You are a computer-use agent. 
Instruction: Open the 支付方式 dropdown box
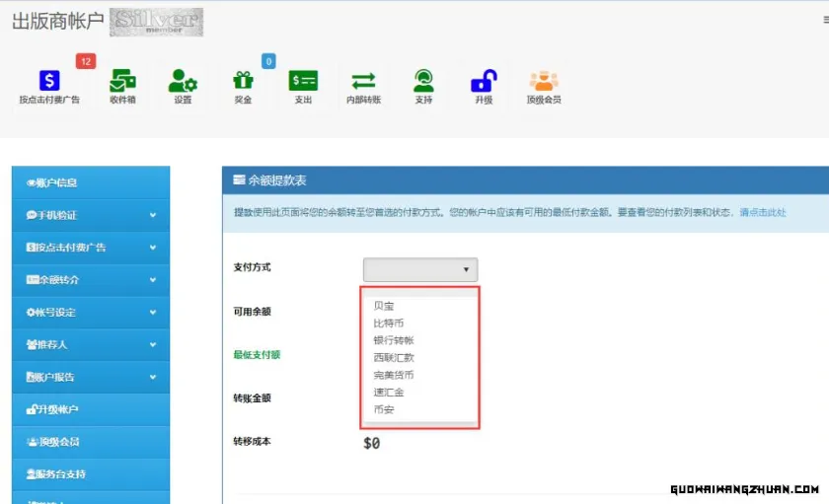[420, 269]
